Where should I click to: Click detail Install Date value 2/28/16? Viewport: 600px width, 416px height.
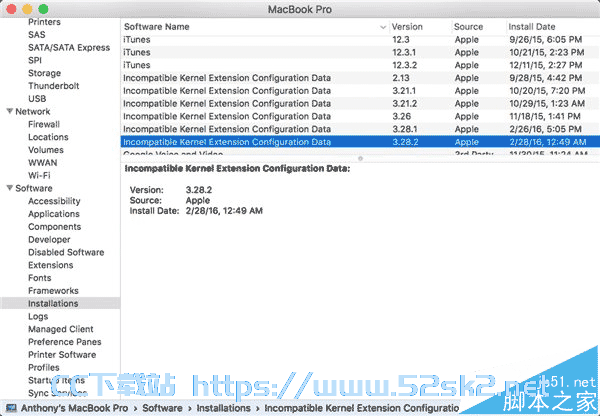224,210
